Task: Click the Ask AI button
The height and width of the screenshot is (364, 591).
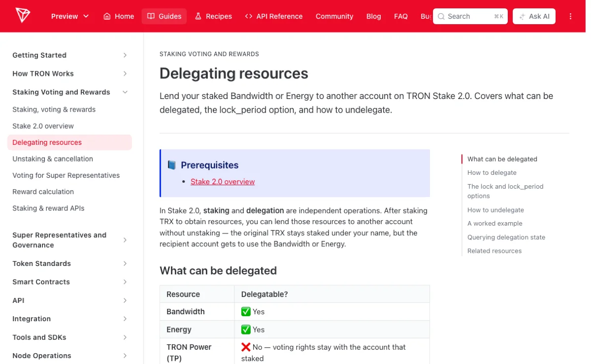Action: click(534, 16)
